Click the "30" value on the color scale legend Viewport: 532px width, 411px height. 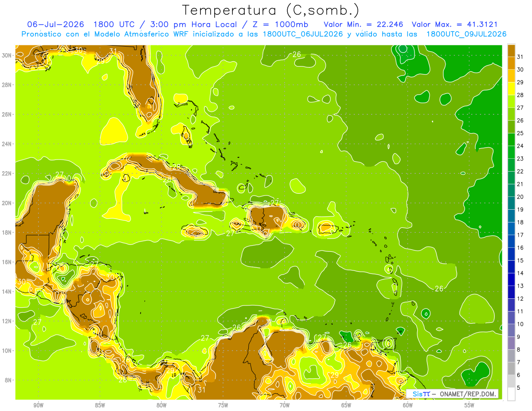tap(520, 70)
